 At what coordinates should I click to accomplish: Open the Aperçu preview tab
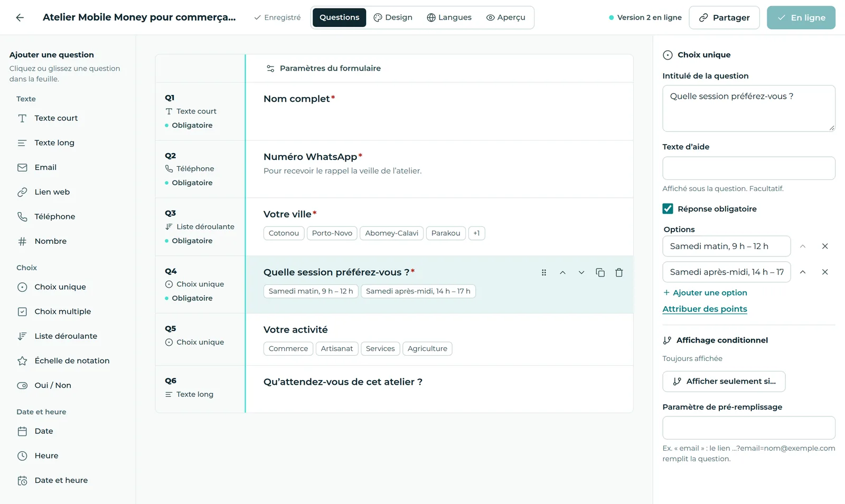(x=505, y=17)
